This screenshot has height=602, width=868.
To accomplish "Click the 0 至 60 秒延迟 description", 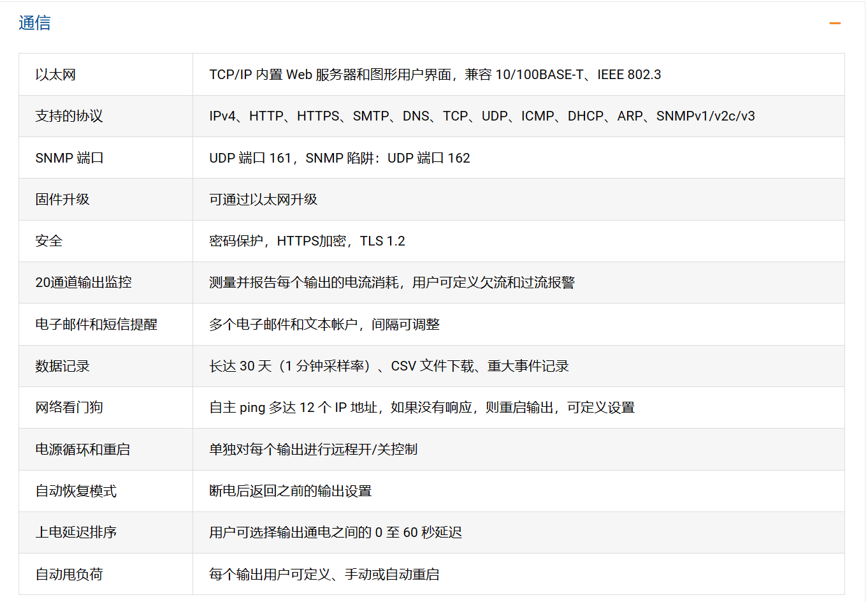I will click(335, 532).
